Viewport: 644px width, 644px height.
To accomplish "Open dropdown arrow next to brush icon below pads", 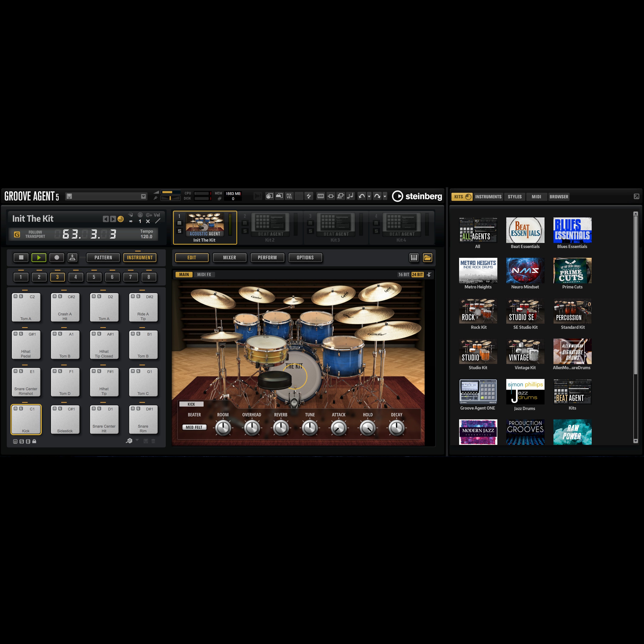I will coord(137,440).
